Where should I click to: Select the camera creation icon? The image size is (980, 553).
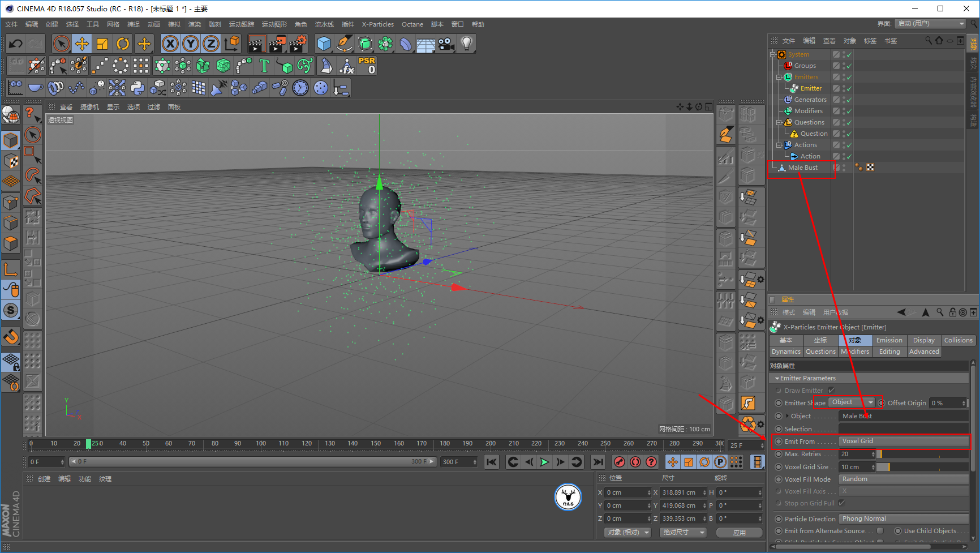446,44
